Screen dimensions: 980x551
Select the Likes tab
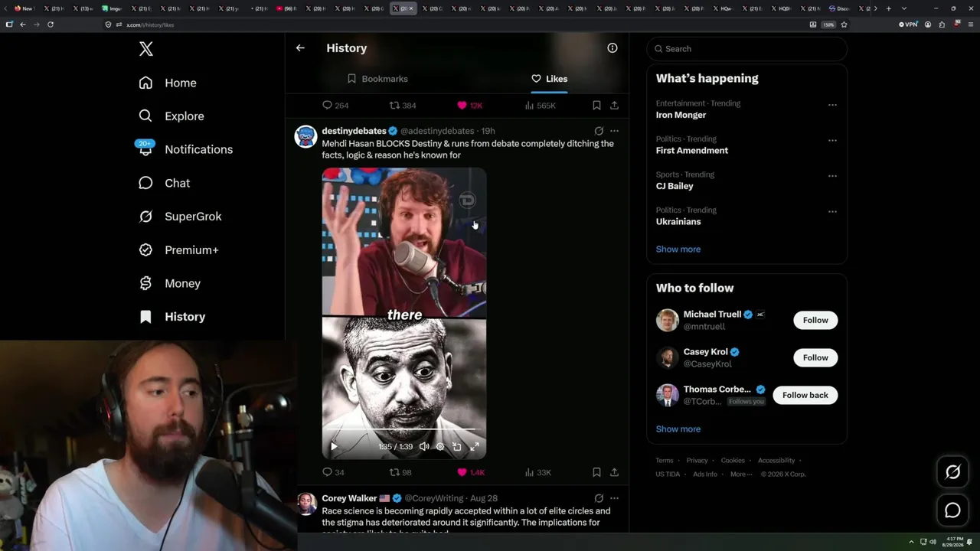(549, 79)
